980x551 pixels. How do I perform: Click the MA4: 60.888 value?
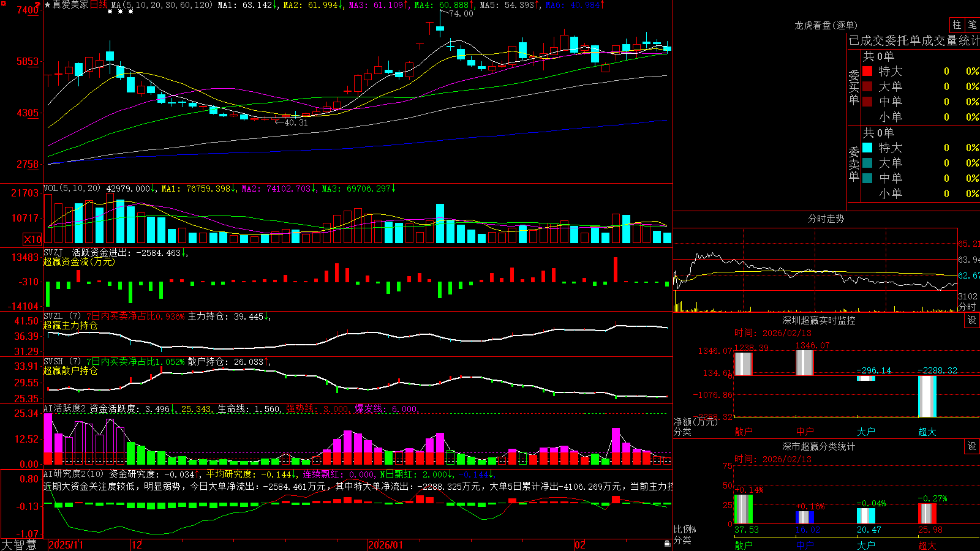pos(444,5)
